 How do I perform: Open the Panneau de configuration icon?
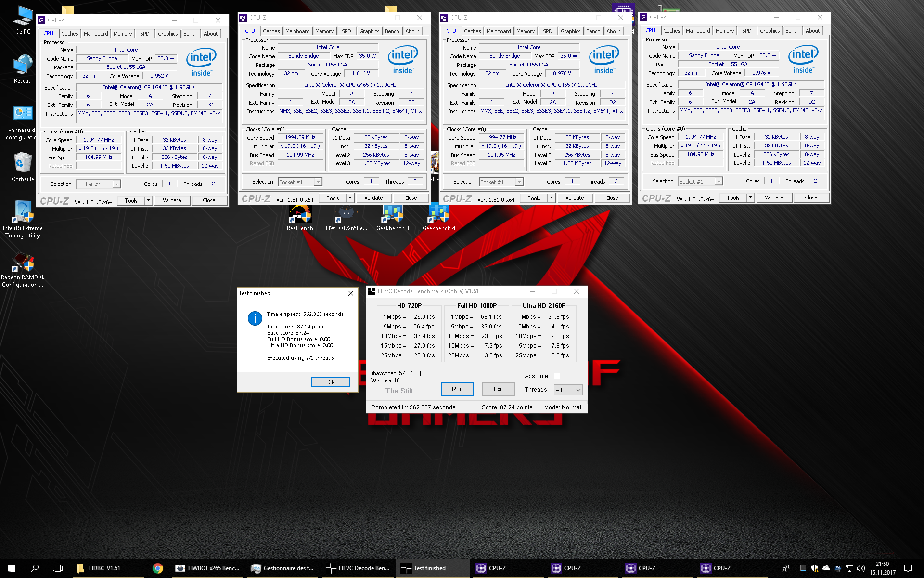[x=23, y=123]
